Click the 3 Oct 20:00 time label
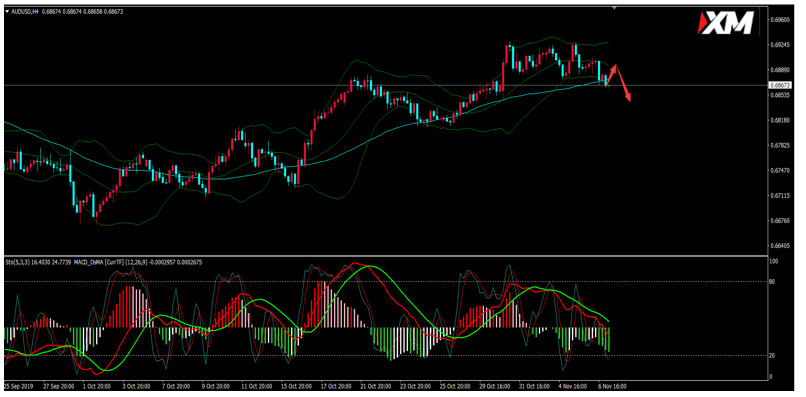806x397 pixels. (x=136, y=386)
